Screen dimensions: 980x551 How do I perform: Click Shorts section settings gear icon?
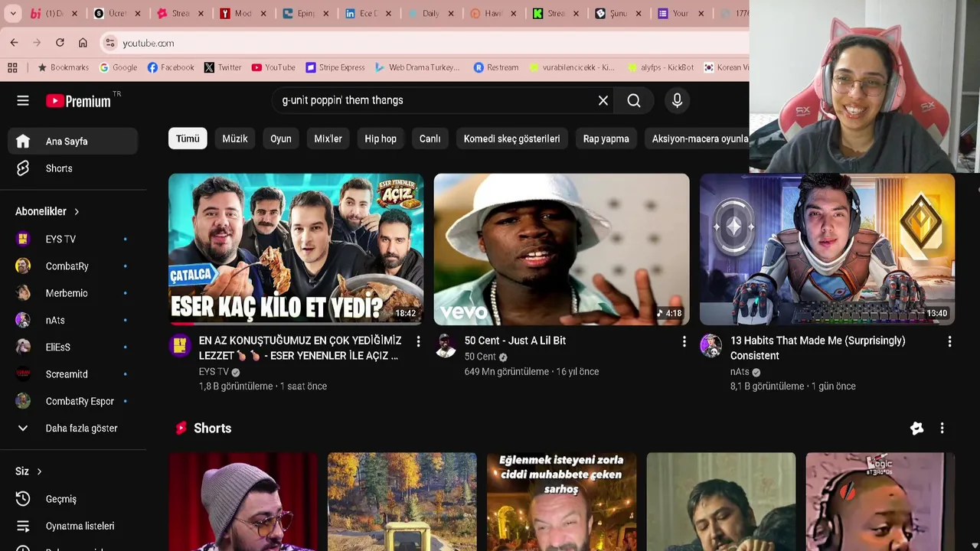pyautogui.click(x=916, y=429)
